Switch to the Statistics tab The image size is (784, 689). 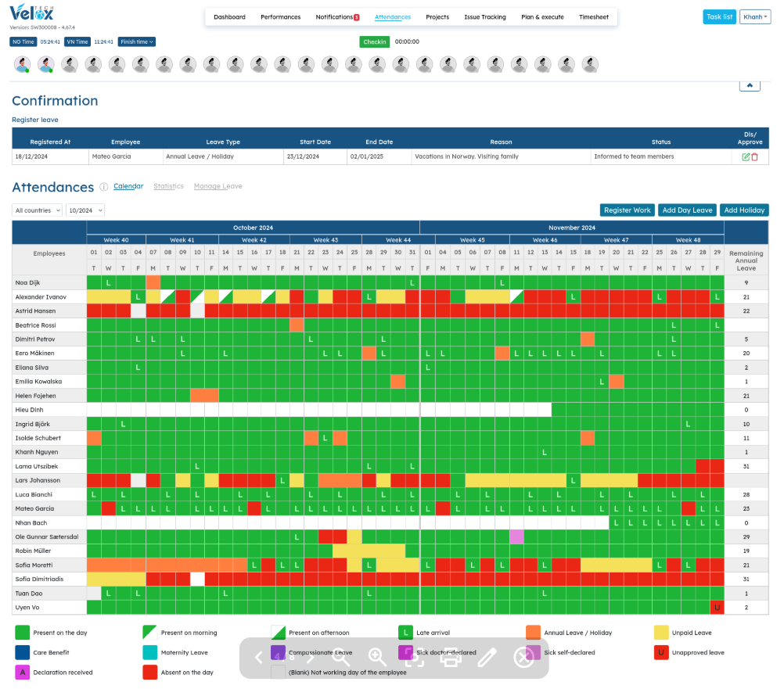(168, 186)
